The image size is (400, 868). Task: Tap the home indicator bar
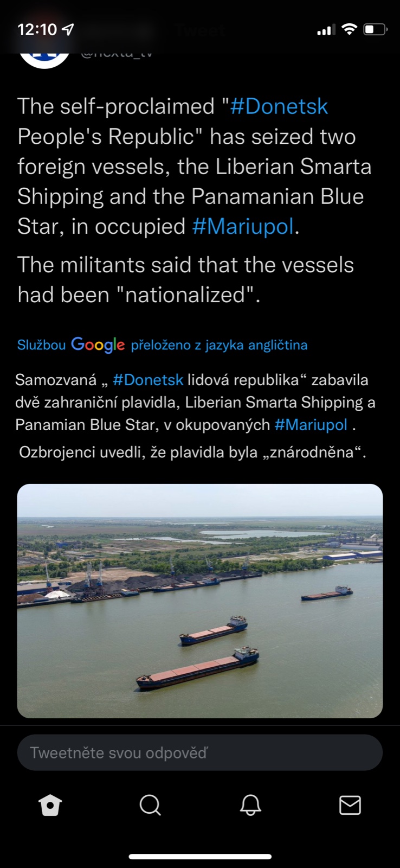(200, 857)
